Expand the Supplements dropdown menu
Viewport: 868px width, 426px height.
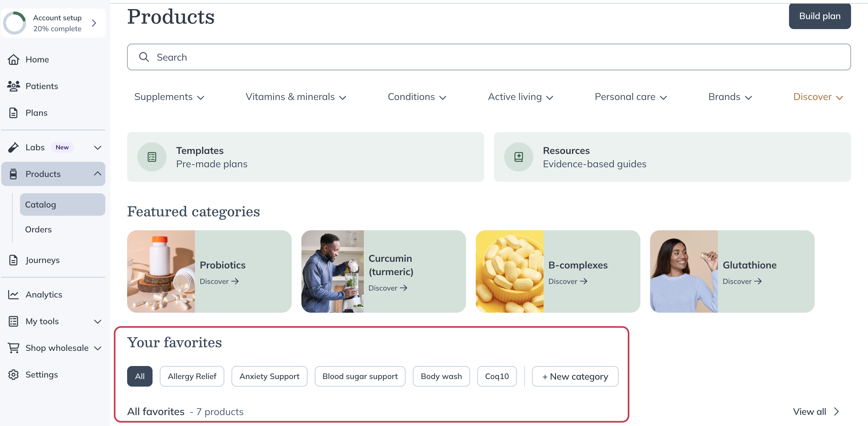pyautogui.click(x=169, y=97)
